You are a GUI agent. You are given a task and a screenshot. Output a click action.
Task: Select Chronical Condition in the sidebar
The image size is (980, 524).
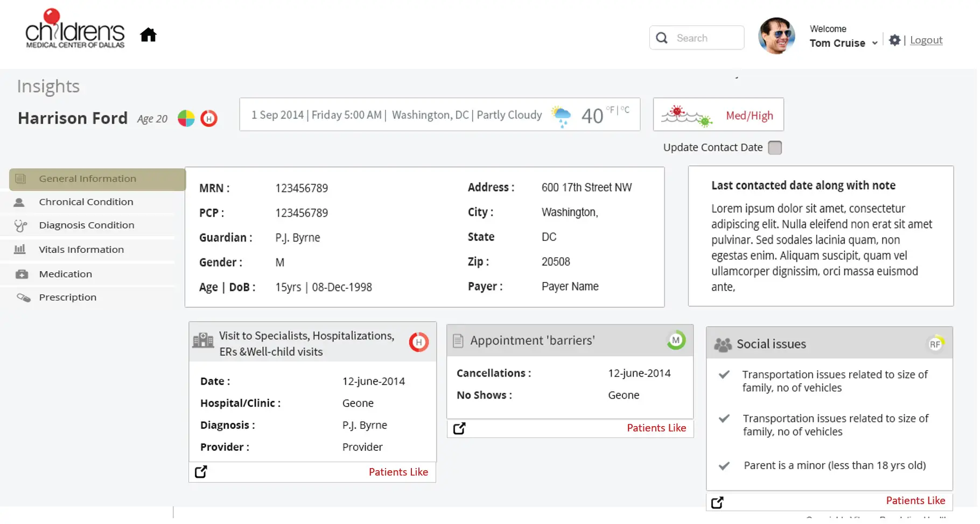point(86,202)
